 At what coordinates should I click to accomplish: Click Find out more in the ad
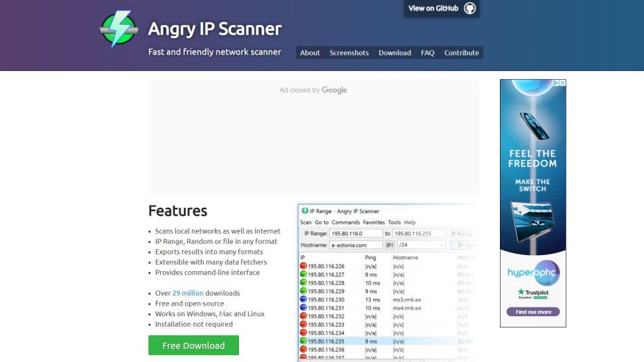coord(533,312)
